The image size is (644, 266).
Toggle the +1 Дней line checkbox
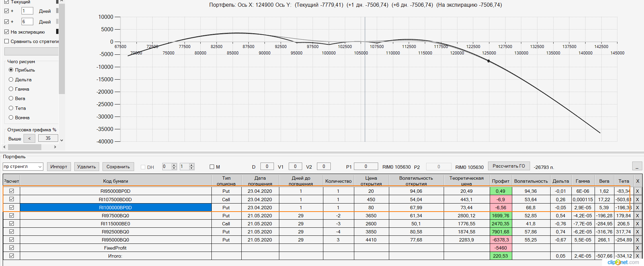(6, 11)
